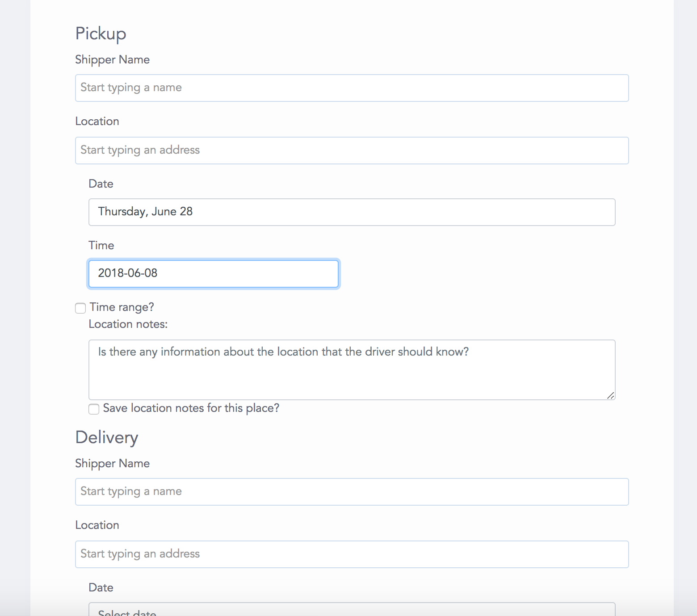Viewport: 697px width, 616px height.
Task: Click the "Location notes:" label
Action: click(128, 324)
